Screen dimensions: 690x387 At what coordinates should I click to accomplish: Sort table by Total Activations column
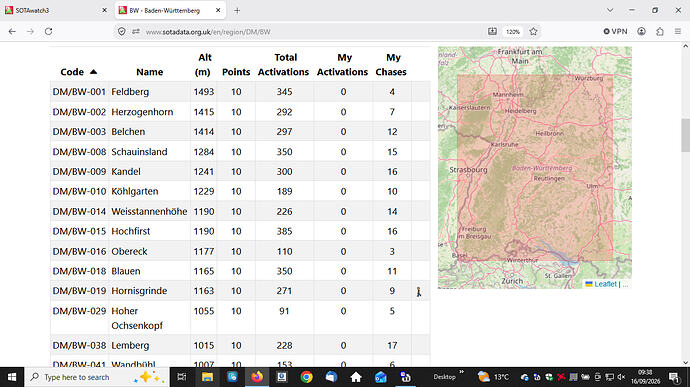click(x=283, y=65)
